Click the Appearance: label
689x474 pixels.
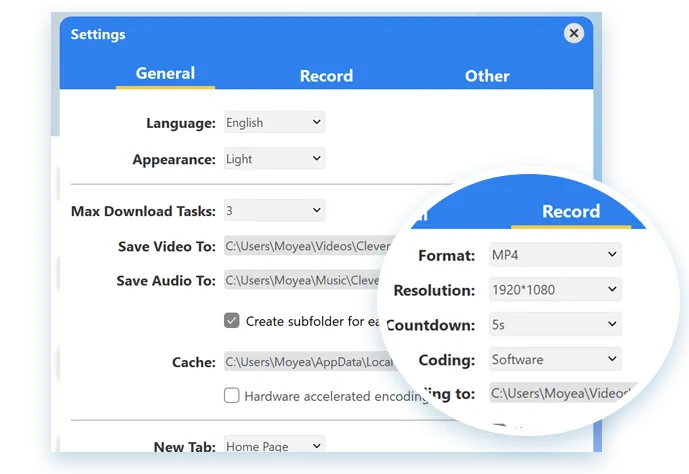point(174,159)
